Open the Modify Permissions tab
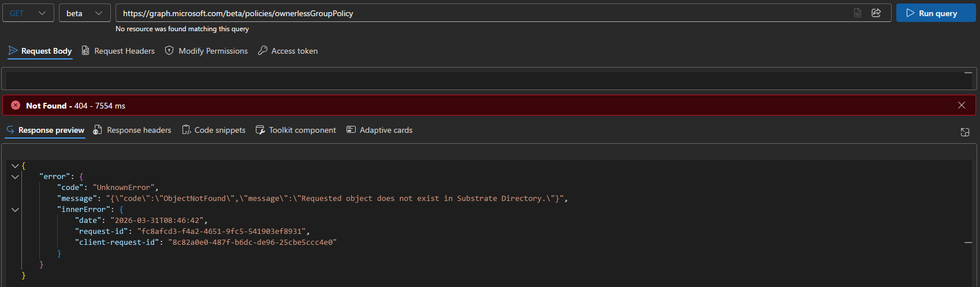Image resolution: width=980 pixels, height=287 pixels. [206, 51]
